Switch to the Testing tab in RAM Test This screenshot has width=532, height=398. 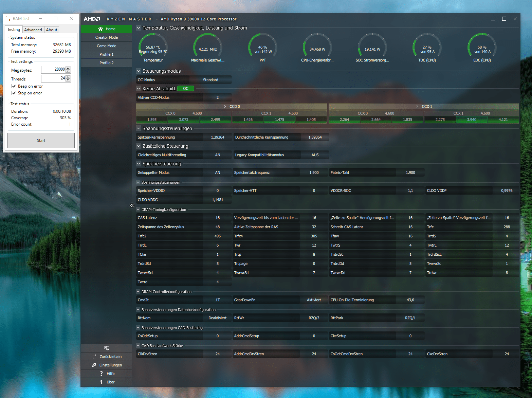pyautogui.click(x=14, y=30)
